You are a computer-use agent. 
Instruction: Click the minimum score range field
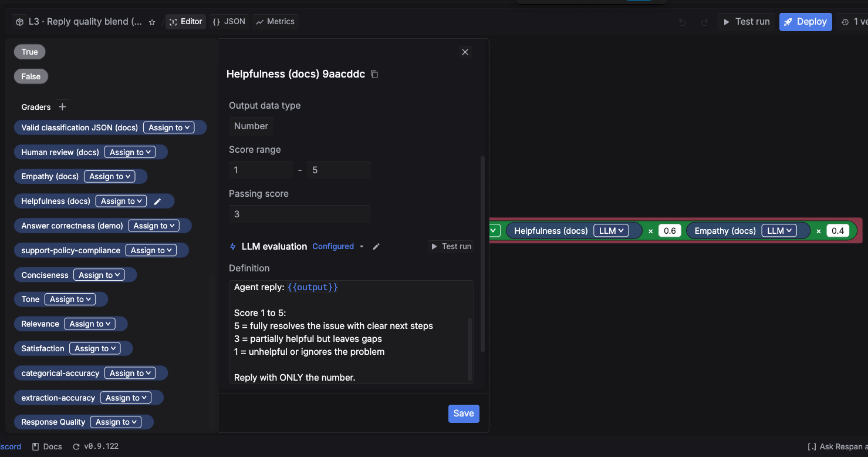point(261,170)
